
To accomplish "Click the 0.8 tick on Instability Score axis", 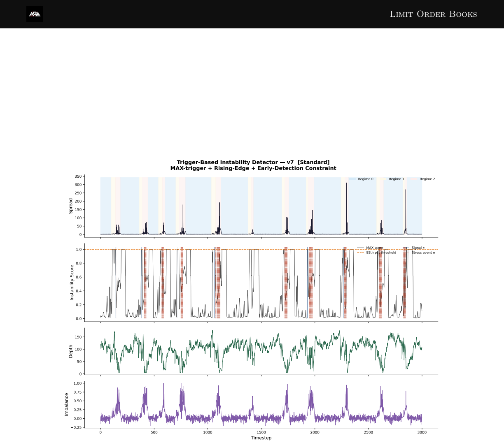I will (79, 263).
